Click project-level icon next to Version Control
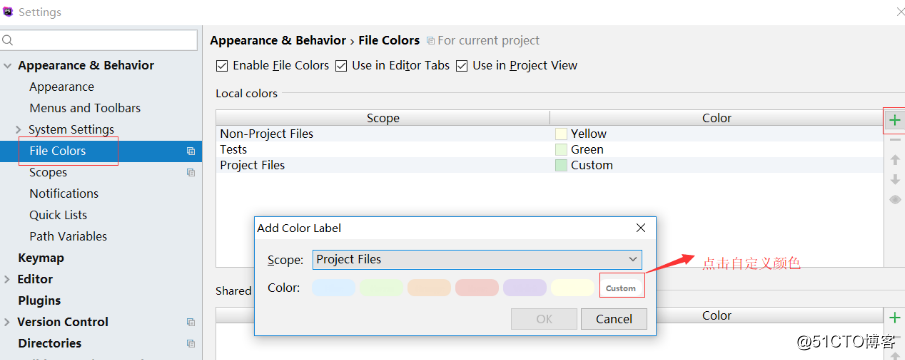Viewport: 905px width, 360px height. [x=190, y=322]
